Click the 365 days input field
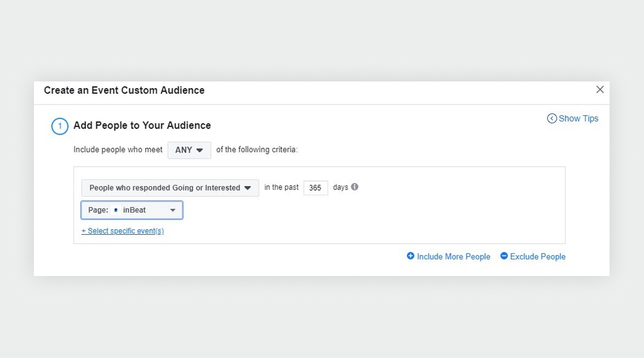The height and width of the screenshot is (358, 644). 315,188
